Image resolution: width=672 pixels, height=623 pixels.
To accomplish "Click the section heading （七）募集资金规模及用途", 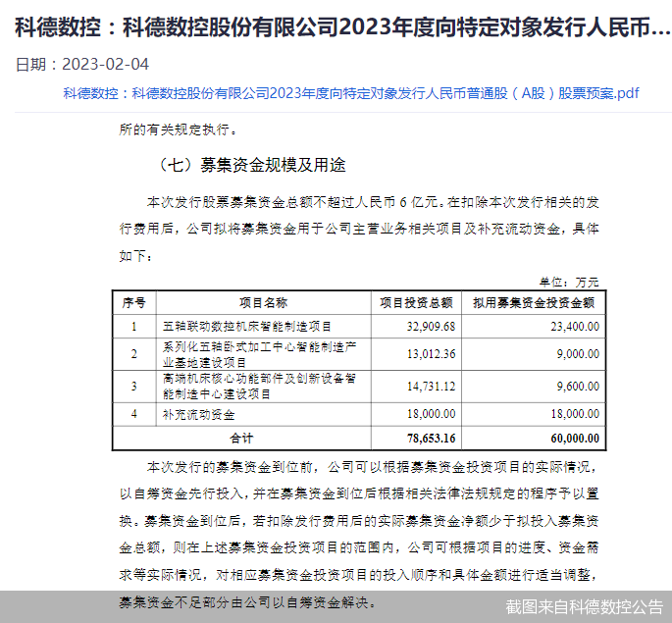I will (251, 164).
